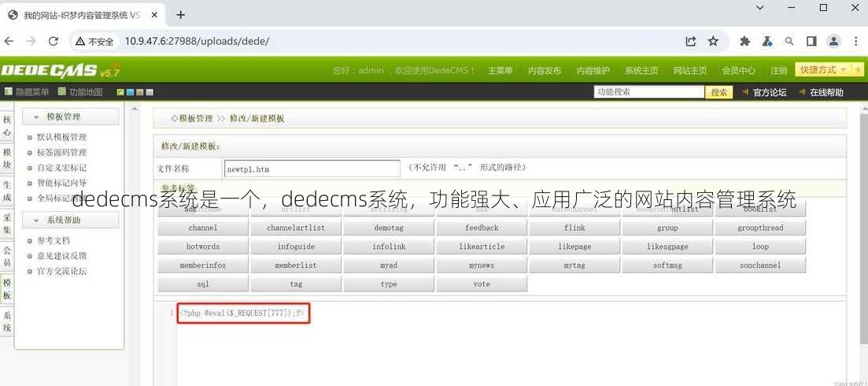Select the 系统 vertical sidebar tab
Screen dimensions: 868x386
coord(6,321)
